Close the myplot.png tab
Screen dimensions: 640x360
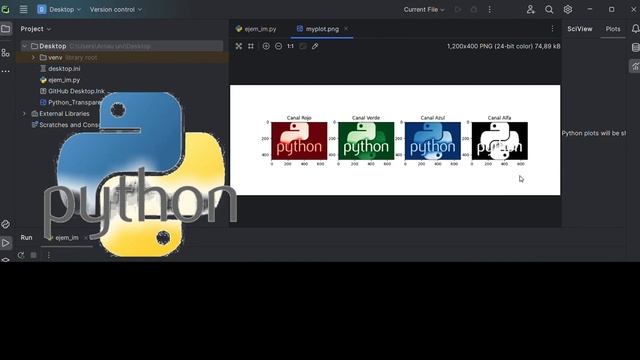click(x=346, y=29)
